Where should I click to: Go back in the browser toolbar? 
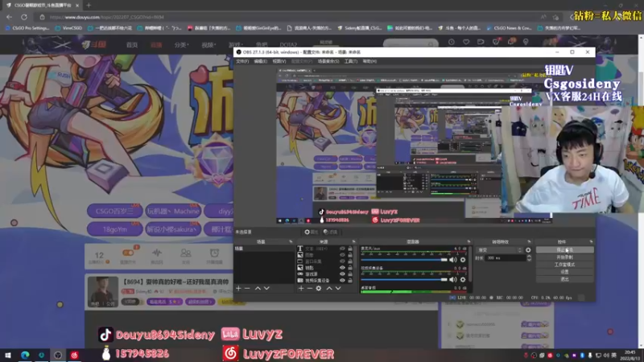coord(9,17)
